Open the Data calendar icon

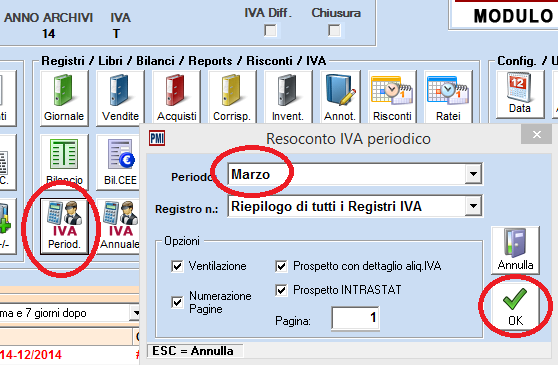(x=520, y=94)
